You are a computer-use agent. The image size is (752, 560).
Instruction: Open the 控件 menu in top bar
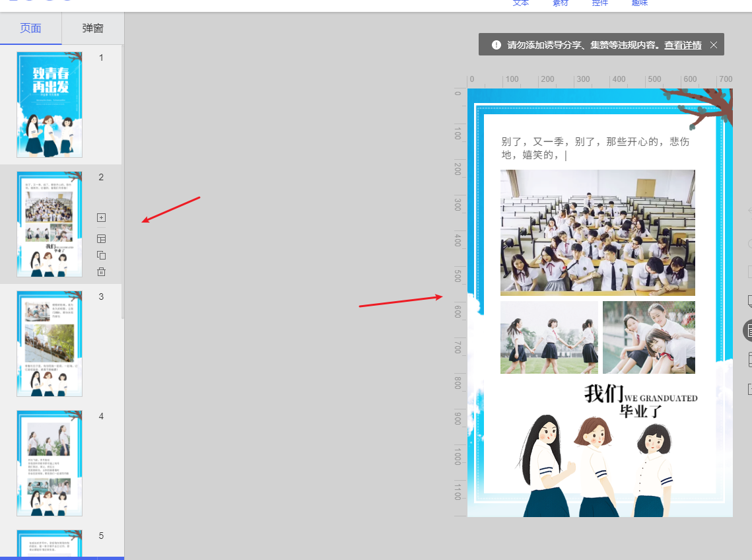(x=599, y=3)
